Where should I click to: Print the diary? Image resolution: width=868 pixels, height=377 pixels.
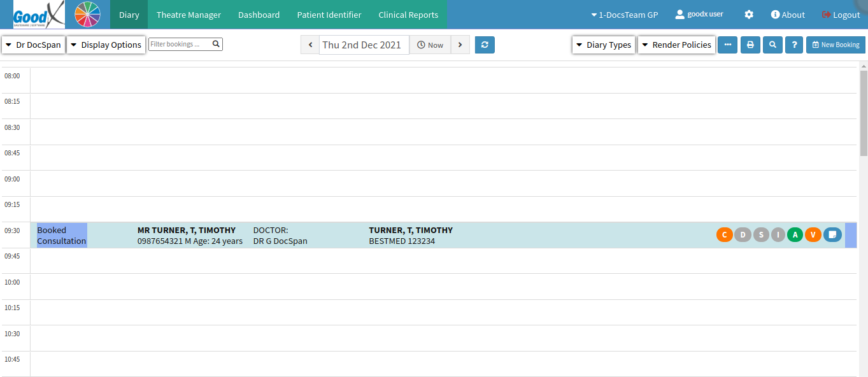[750, 45]
